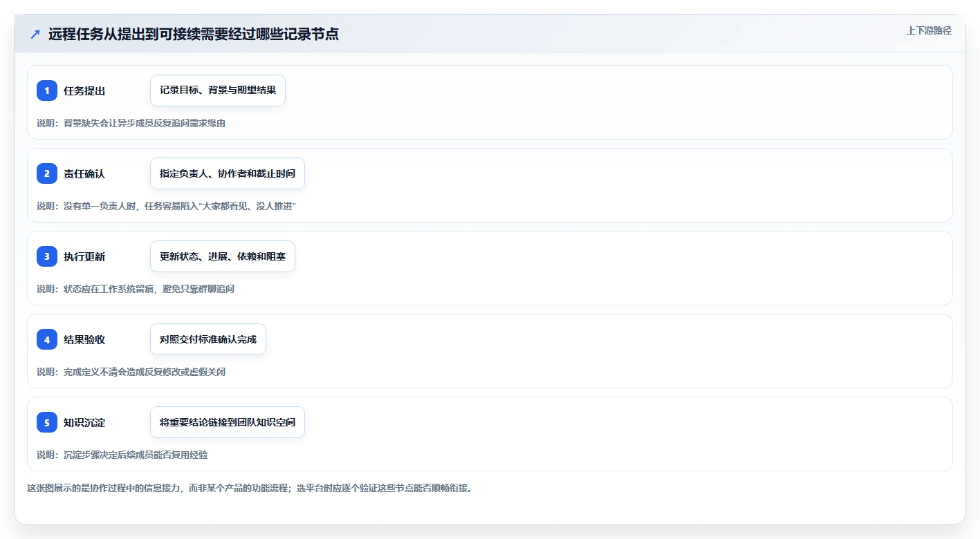Click the step number 3 badge

(x=47, y=256)
